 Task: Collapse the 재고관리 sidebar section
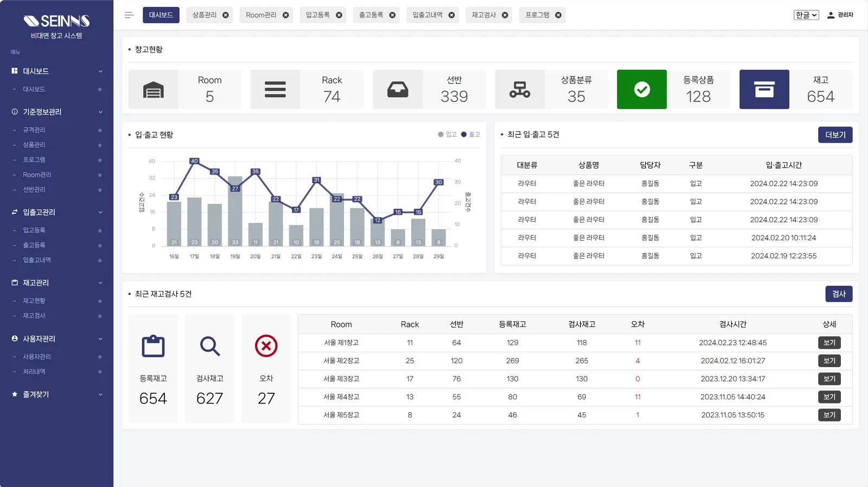point(100,283)
